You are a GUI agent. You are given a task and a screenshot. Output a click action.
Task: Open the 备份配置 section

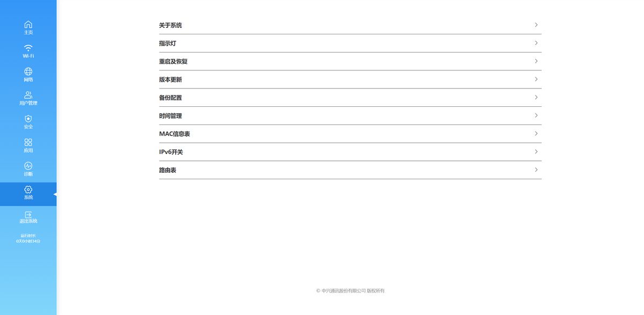coord(350,98)
